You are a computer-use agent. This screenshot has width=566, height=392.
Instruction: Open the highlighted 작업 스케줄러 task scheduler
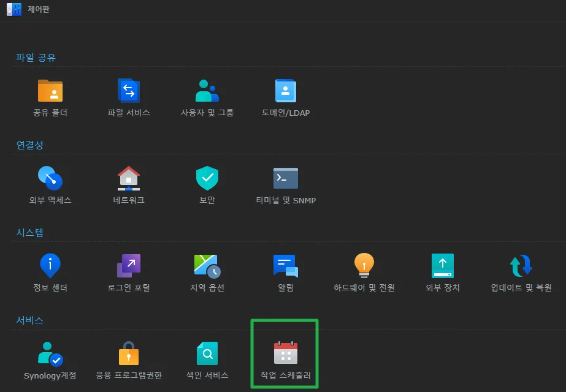coord(286,353)
